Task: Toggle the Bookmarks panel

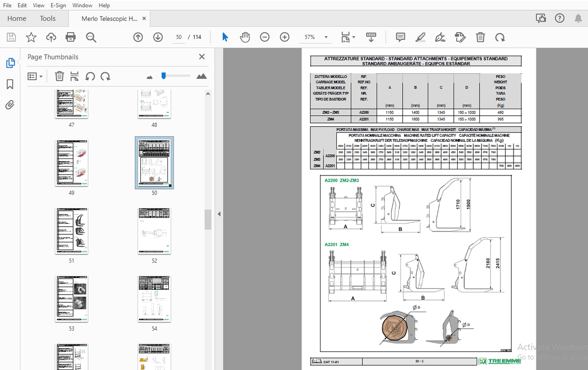Action: [10, 84]
